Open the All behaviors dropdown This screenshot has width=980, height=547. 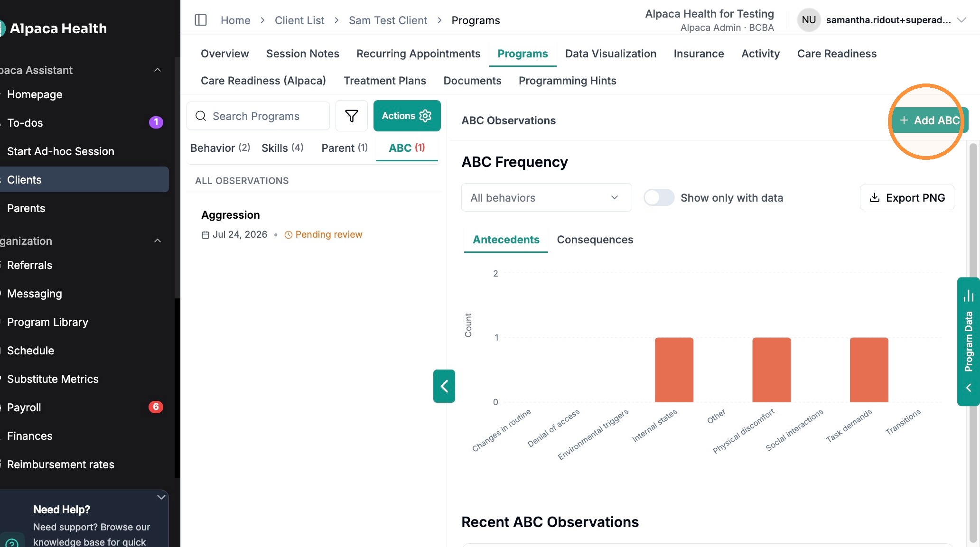tap(546, 197)
